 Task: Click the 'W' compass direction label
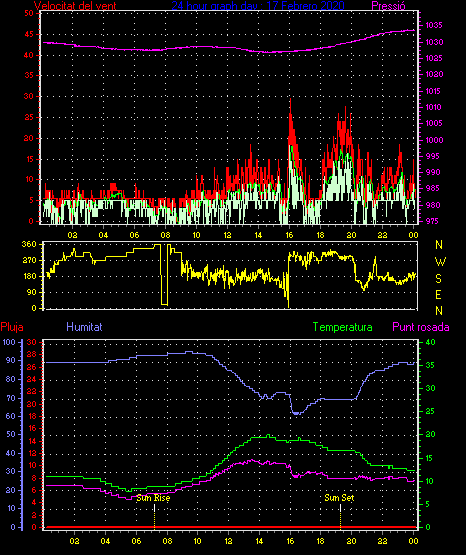440,262
